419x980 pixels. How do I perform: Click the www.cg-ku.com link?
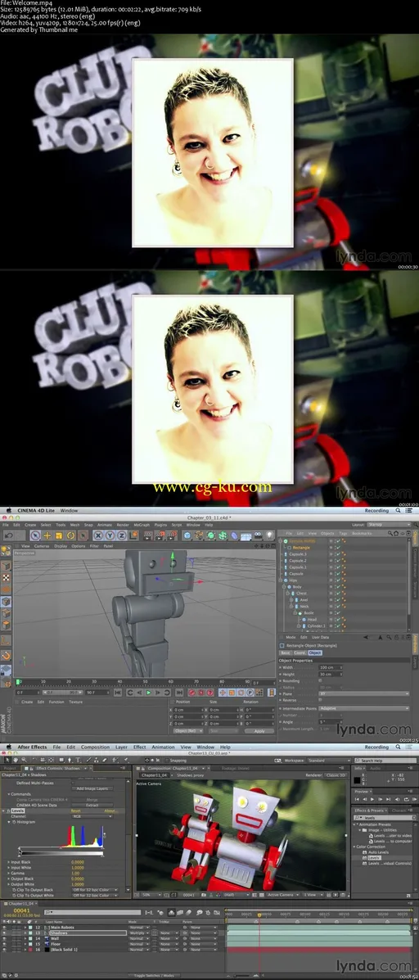pos(212,487)
